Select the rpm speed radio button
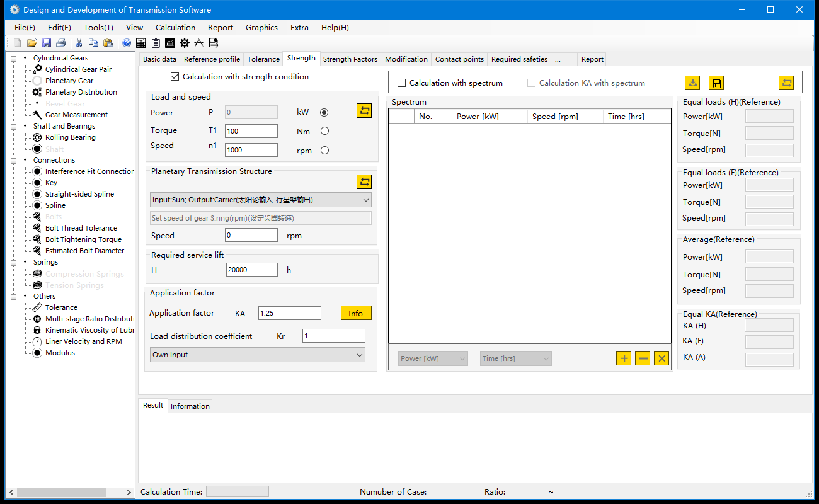This screenshot has width=819, height=504. tap(324, 151)
